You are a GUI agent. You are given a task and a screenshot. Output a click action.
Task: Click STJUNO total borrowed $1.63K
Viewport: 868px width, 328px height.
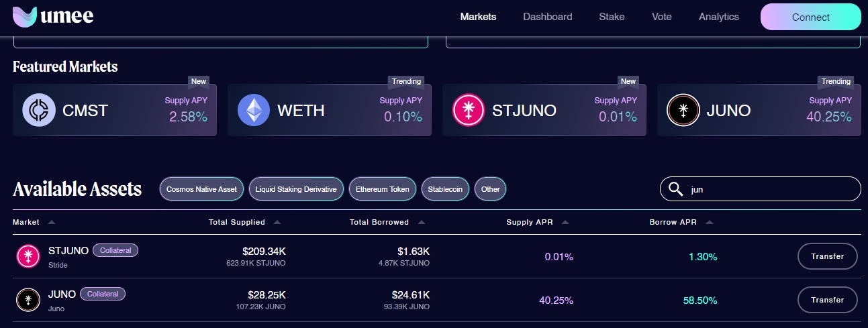(412, 251)
